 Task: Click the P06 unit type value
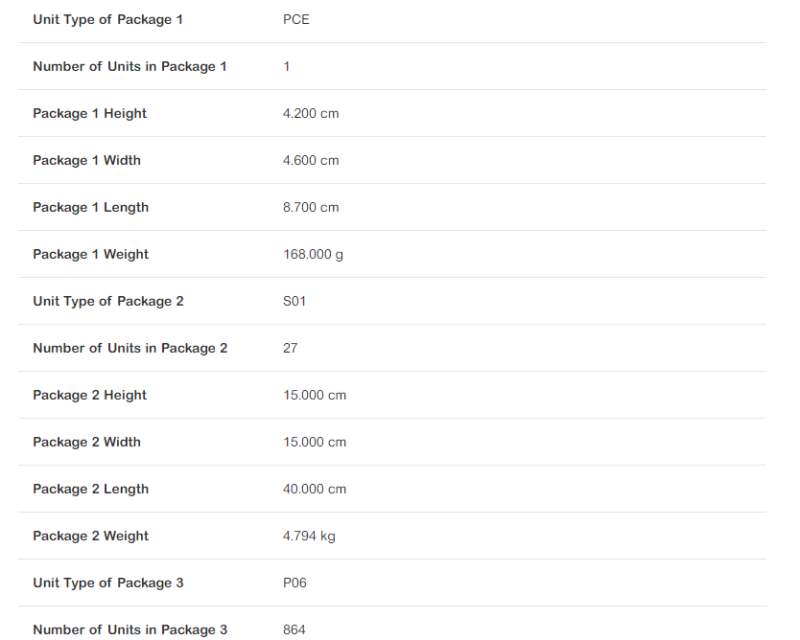pos(295,584)
